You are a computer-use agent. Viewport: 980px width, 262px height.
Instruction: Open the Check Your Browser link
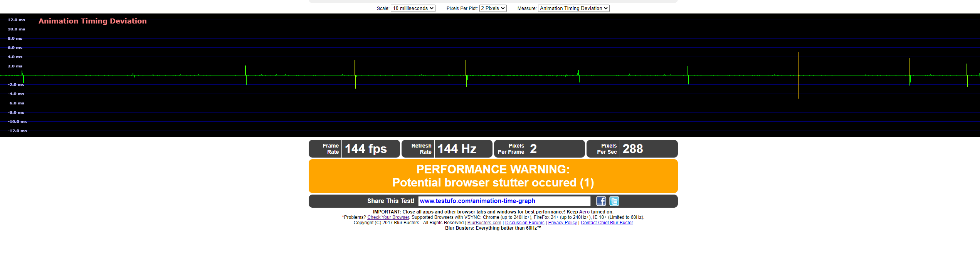click(x=388, y=217)
